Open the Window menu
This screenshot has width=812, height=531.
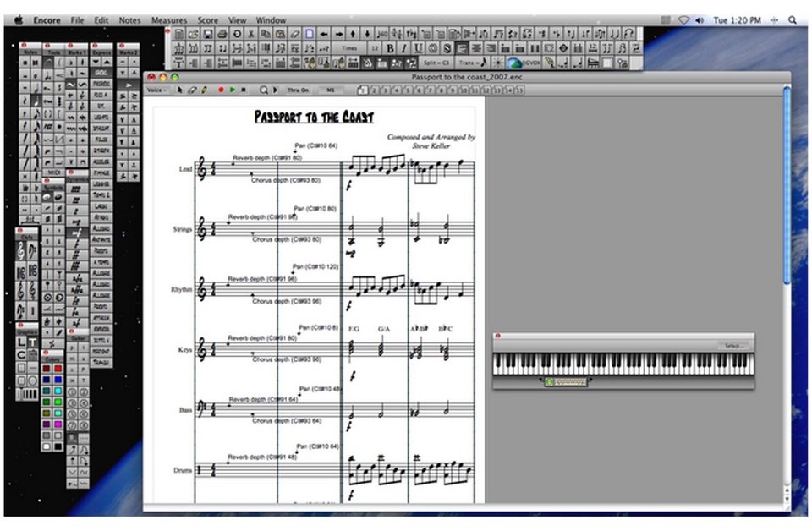[271, 20]
